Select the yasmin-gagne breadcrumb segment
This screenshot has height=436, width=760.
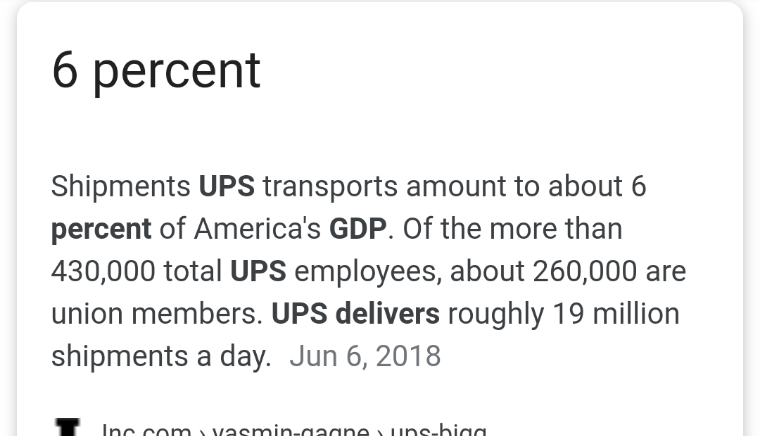click(x=291, y=429)
